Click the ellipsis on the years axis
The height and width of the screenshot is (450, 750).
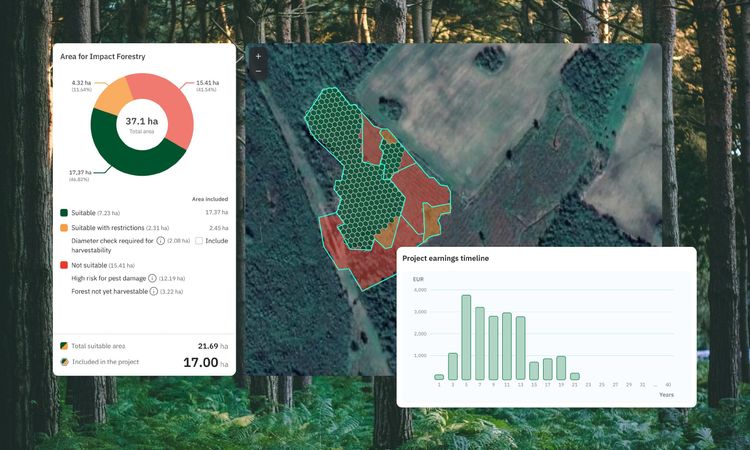[x=655, y=384]
